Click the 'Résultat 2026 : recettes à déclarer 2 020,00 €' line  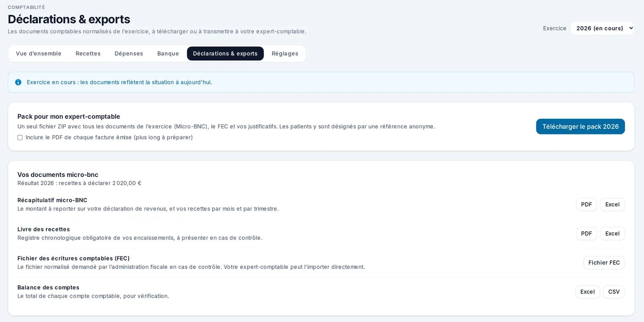[x=79, y=183]
